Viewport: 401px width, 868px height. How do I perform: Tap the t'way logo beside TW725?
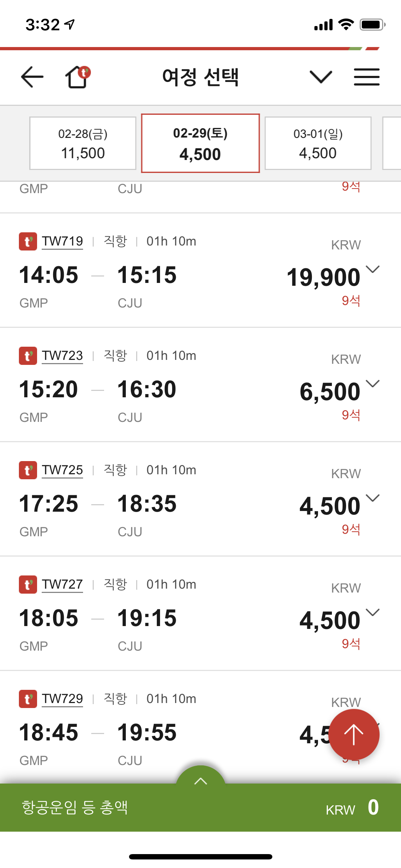pyautogui.click(x=28, y=470)
